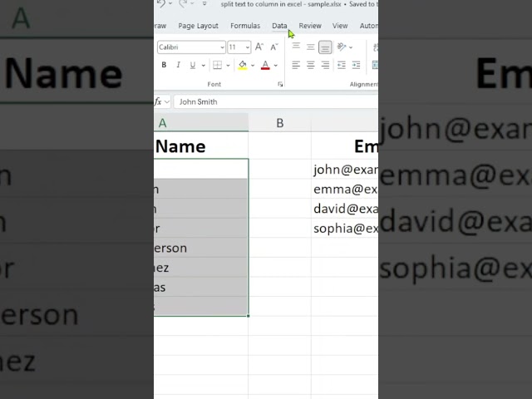
Task: Open the Page Layout ribbon tab
Action: (x=198, y=26)
